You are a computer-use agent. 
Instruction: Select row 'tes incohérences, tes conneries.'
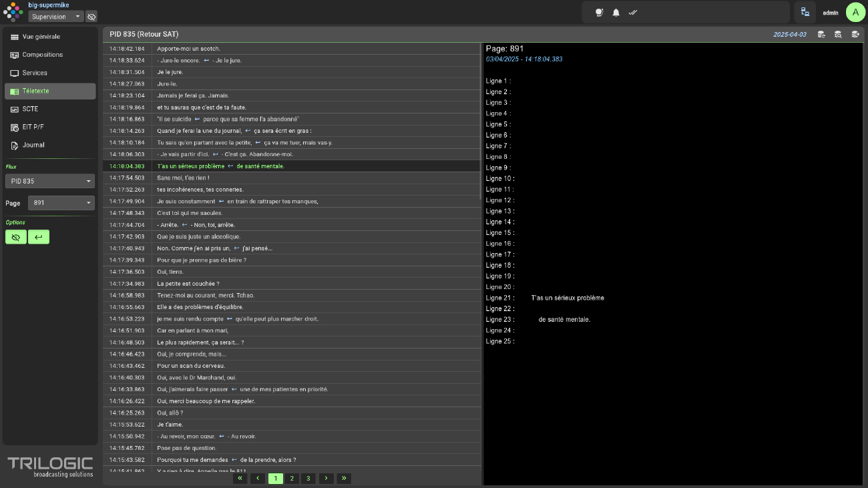click(x=292, y=190)
